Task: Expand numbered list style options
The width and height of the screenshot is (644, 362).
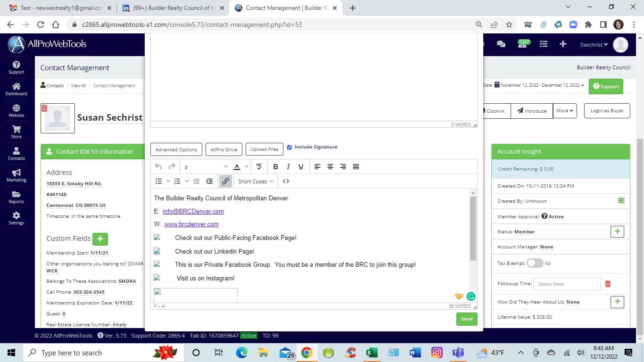Action: 187,181
